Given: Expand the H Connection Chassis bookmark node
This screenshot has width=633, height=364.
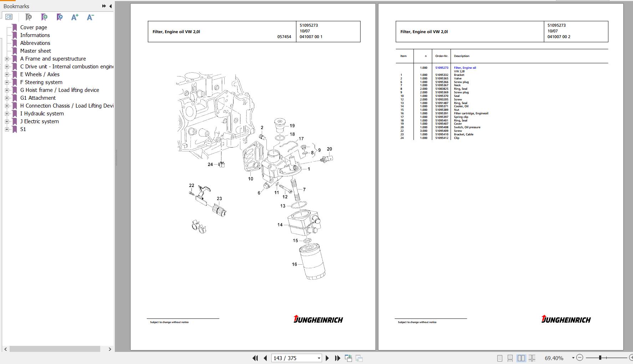Looking at the screenshot, I should [7, 106].
